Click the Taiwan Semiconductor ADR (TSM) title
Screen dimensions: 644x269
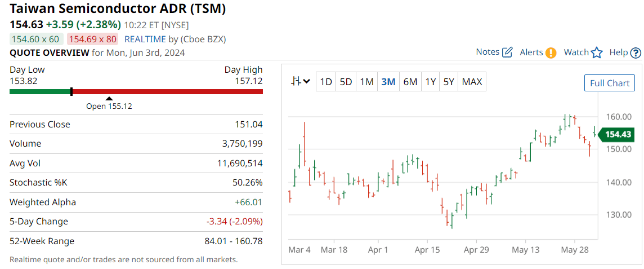(118, 9)
